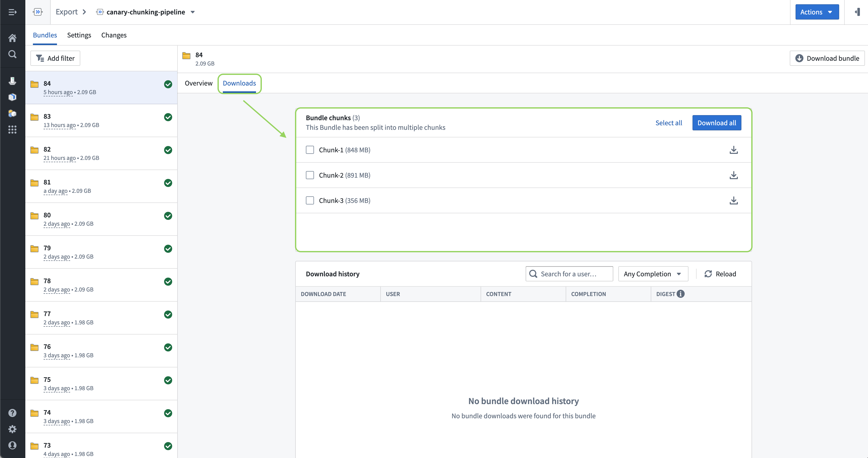Screen dimensions: 868x458
Task: Open the settings gear icon in the sidebar
Action: point(12,429)
